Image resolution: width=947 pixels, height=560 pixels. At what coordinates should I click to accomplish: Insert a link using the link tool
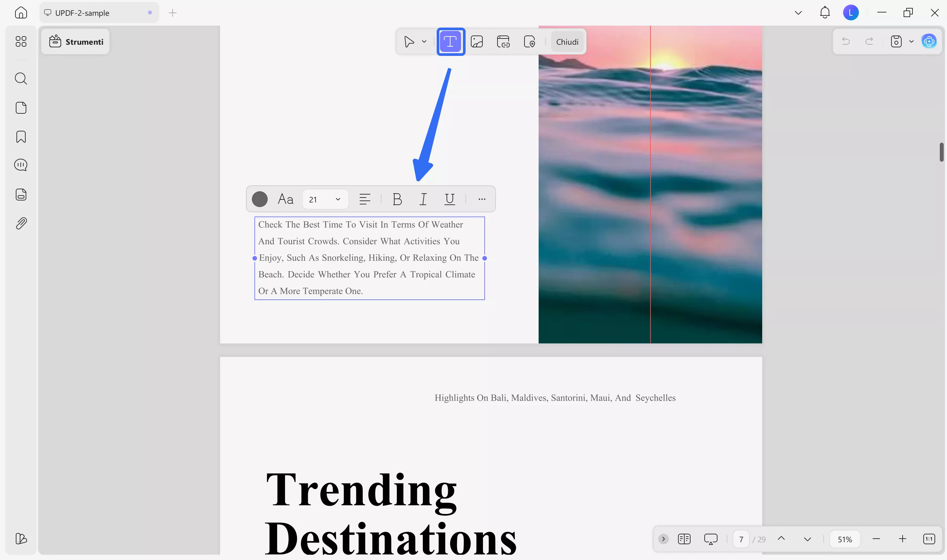point(503,41)
